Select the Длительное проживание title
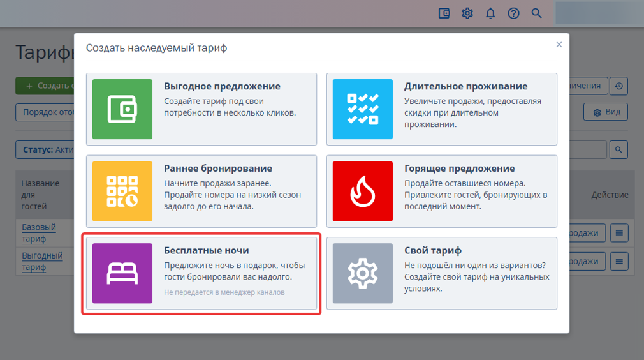 click(465, 86)
